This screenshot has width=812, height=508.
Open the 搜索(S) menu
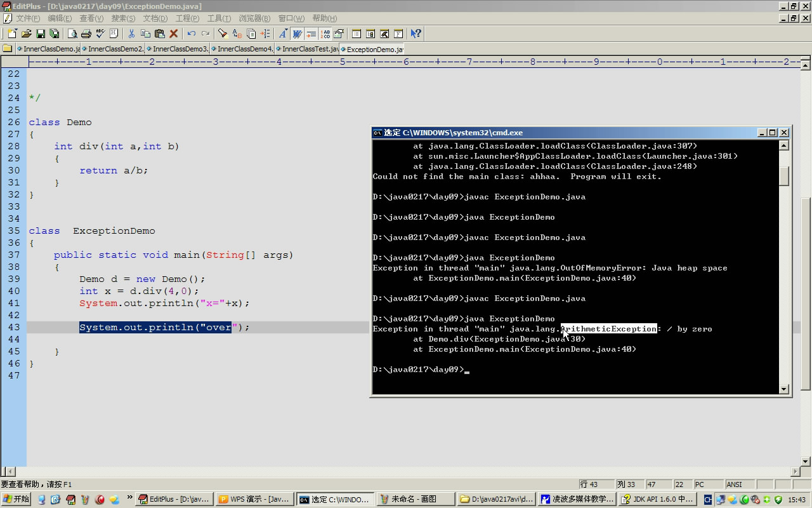[123, 18]
